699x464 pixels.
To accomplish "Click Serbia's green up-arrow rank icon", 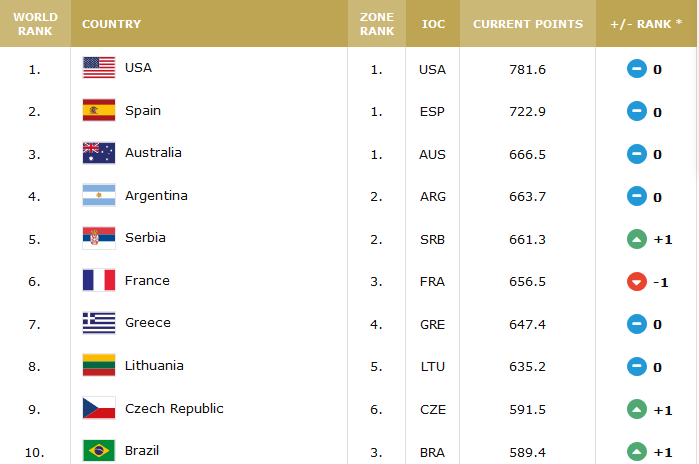I will click(636, 239).
